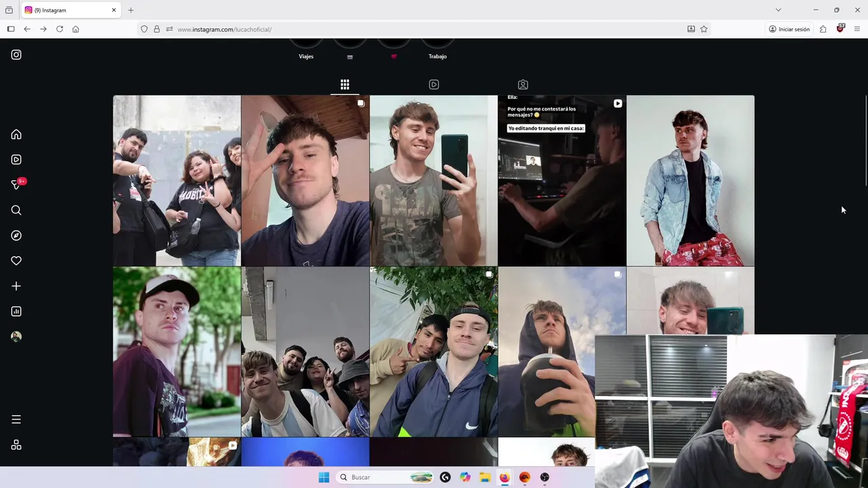Click the install app icon in address bar
The image size is (868, 488).
point(691,29)
